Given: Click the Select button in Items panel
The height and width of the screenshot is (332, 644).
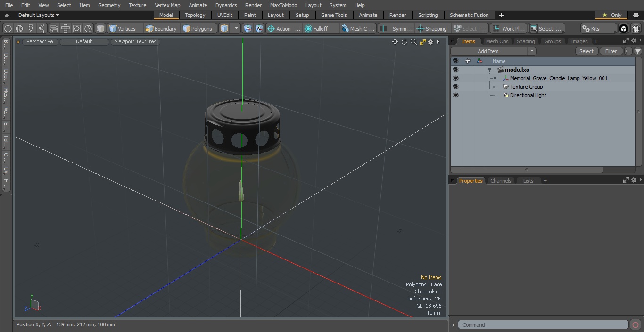Looking at the screenshot, I should pyautogui.click(x=586, y=51).
